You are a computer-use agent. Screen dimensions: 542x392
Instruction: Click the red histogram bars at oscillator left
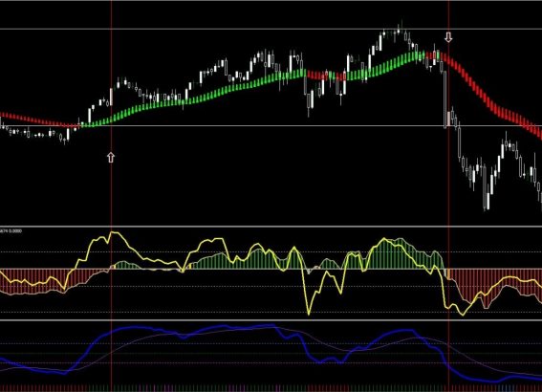pyautogui.click(x=33, y=281)
